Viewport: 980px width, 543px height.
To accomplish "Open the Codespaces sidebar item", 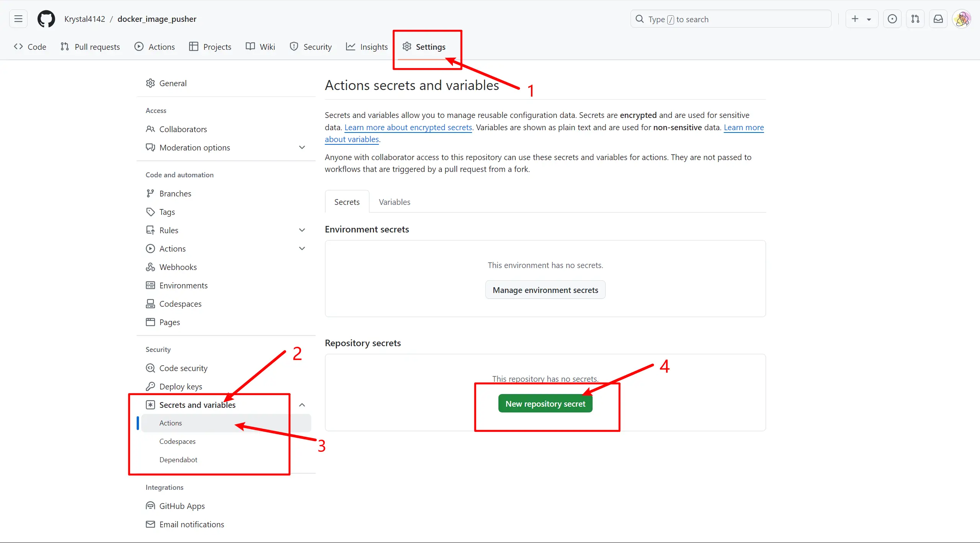I will [180, 304].
